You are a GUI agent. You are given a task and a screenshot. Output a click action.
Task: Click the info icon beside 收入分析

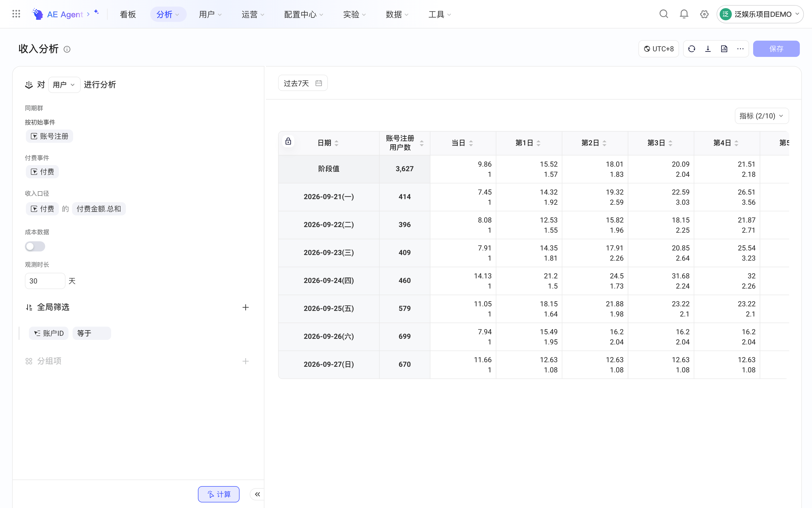pyautogui.click(x=67, y=49)
